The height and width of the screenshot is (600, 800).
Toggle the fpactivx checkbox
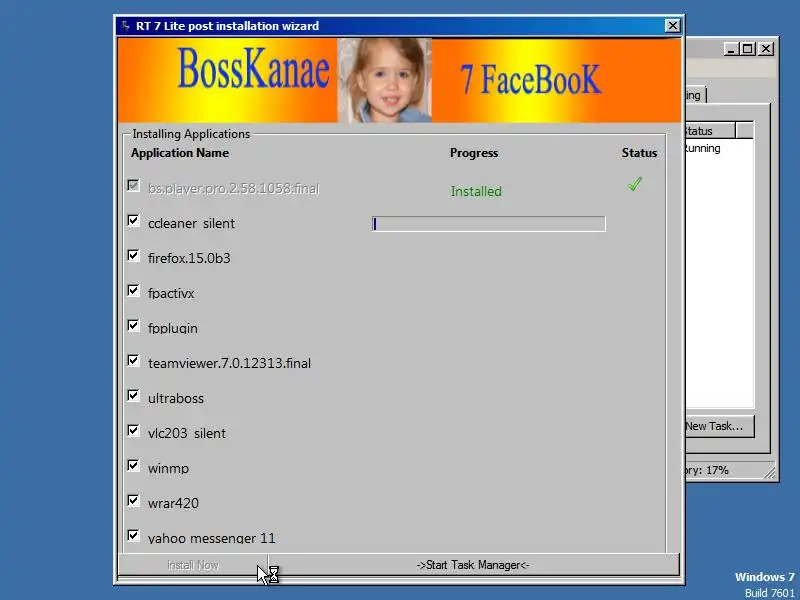(x=133, y=290)
